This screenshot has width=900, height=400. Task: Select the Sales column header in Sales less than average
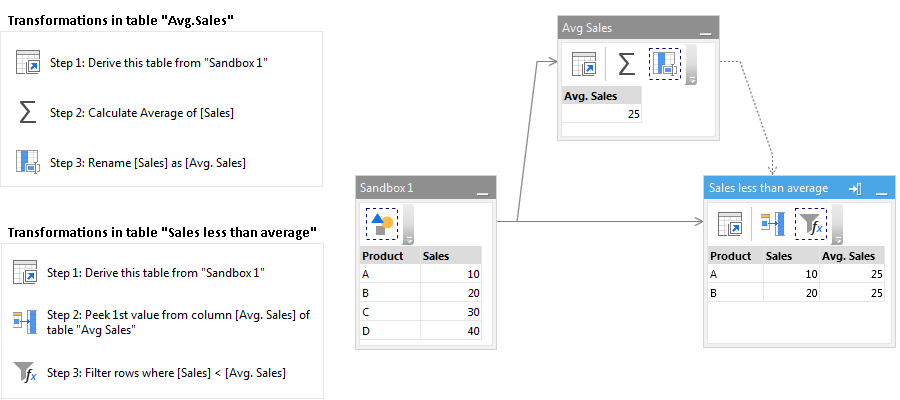[791, 255]
